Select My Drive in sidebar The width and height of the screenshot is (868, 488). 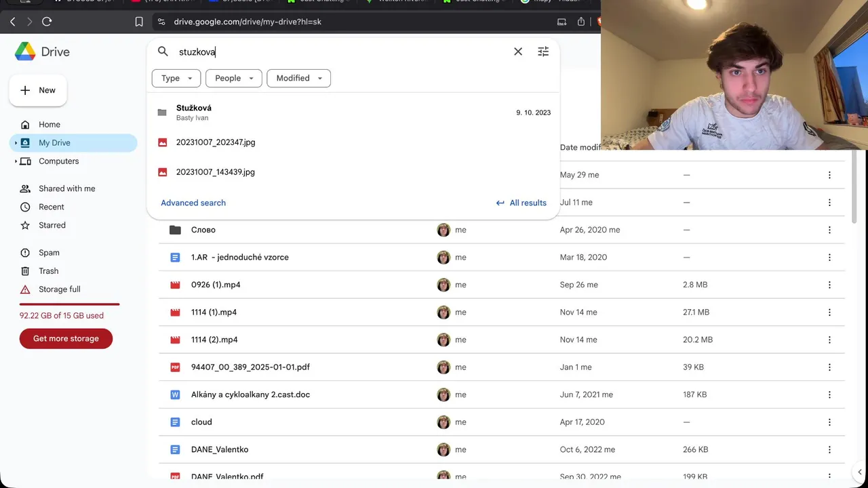point(73,143)
